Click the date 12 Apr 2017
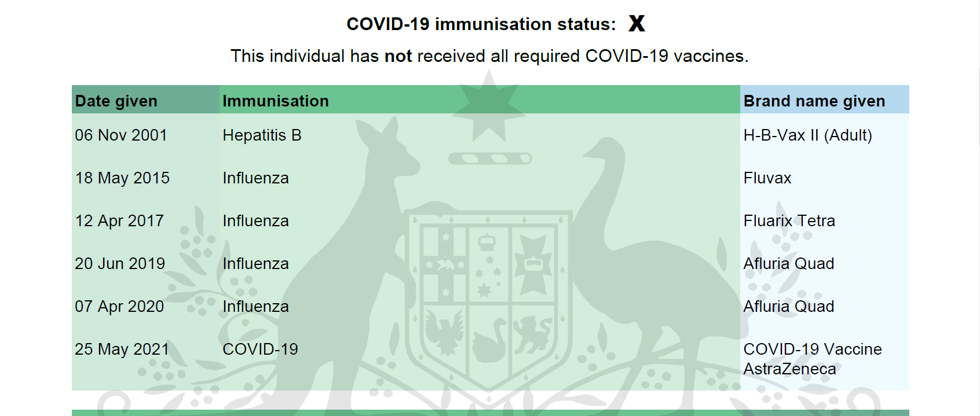 point(119,221)
